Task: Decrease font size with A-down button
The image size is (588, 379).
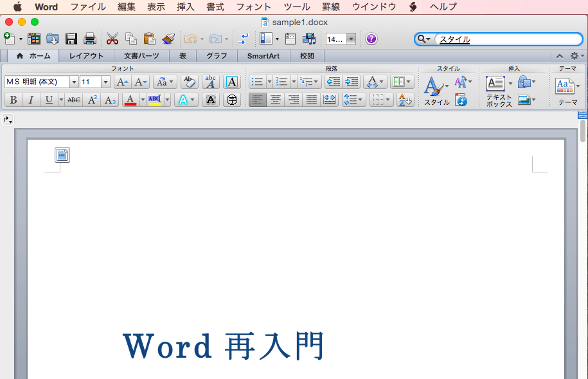Action: (141, 82)
